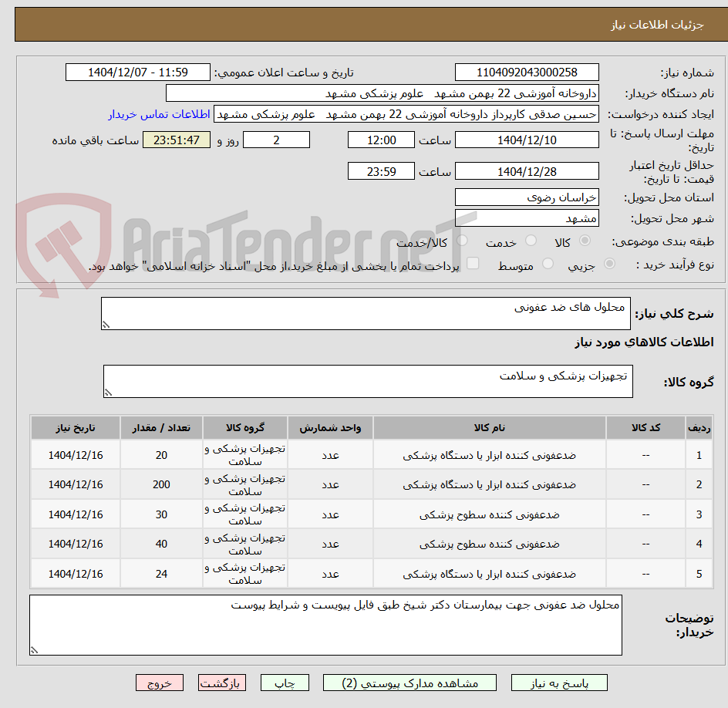
Task: Click the شرح کلی نیاز resize handle
Action: tap(106, 325)
